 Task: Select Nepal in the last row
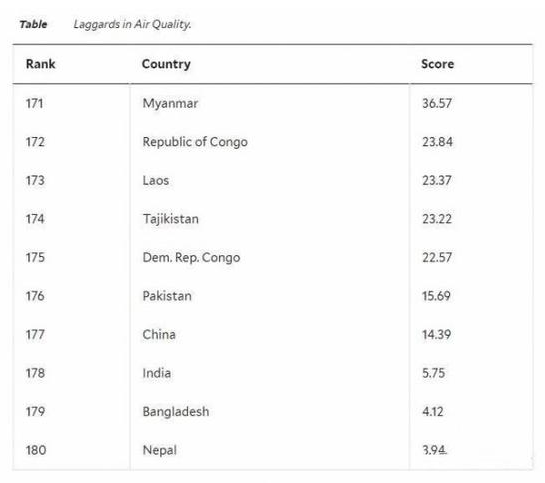pos(160,450)
